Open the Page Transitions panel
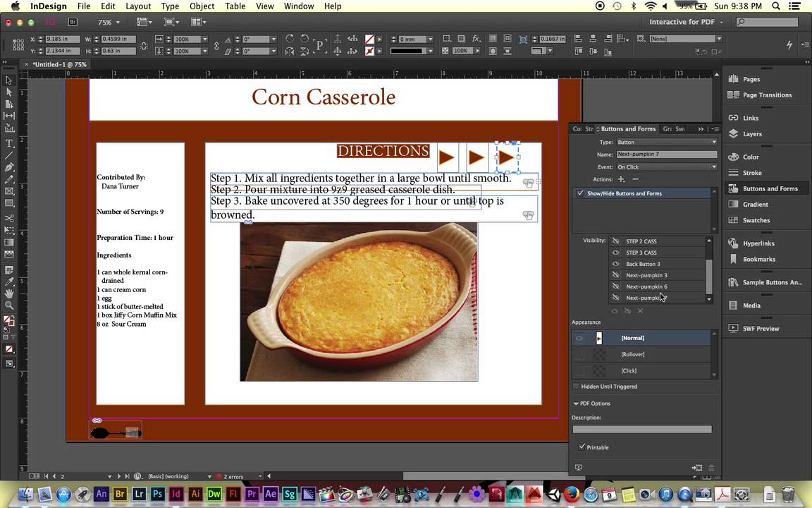The image size is (812, 508). [x=766, y=95]
